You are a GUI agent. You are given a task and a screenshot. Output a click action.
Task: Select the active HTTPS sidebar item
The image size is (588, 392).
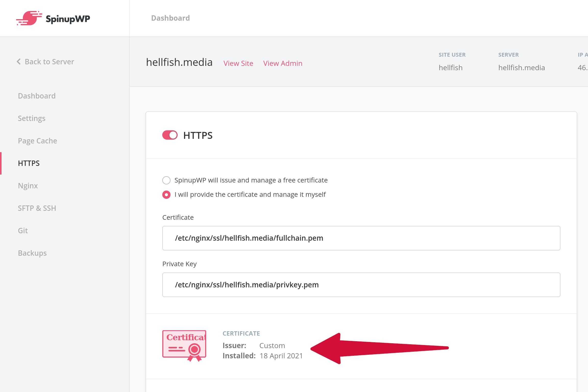pos(29,163)
